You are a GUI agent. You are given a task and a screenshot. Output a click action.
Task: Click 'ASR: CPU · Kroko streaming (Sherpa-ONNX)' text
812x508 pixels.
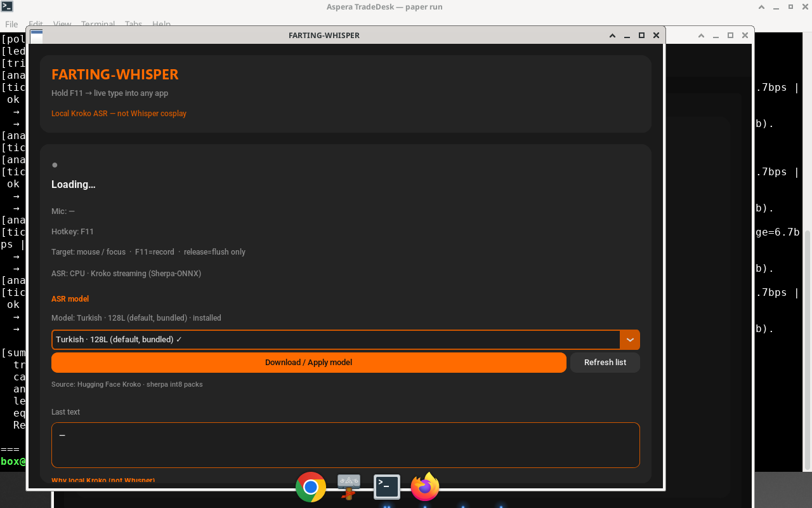(126, 274)
